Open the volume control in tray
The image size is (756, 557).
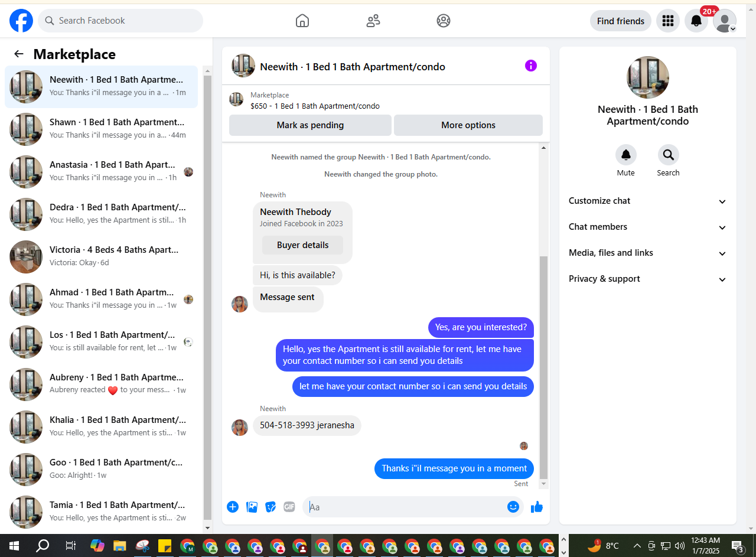(680, 546)
